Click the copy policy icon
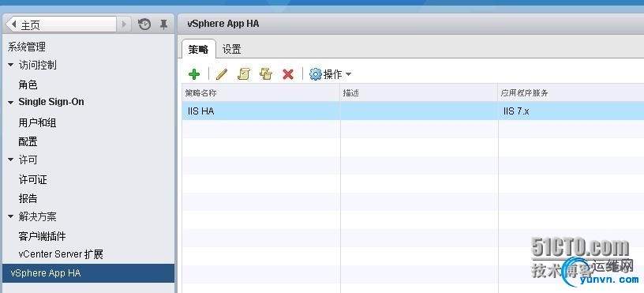 tap(266, 74)
